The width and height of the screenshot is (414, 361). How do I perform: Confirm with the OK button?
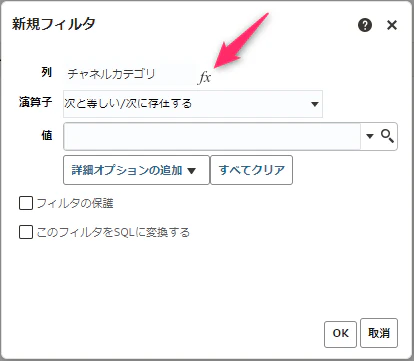(340, 333)
